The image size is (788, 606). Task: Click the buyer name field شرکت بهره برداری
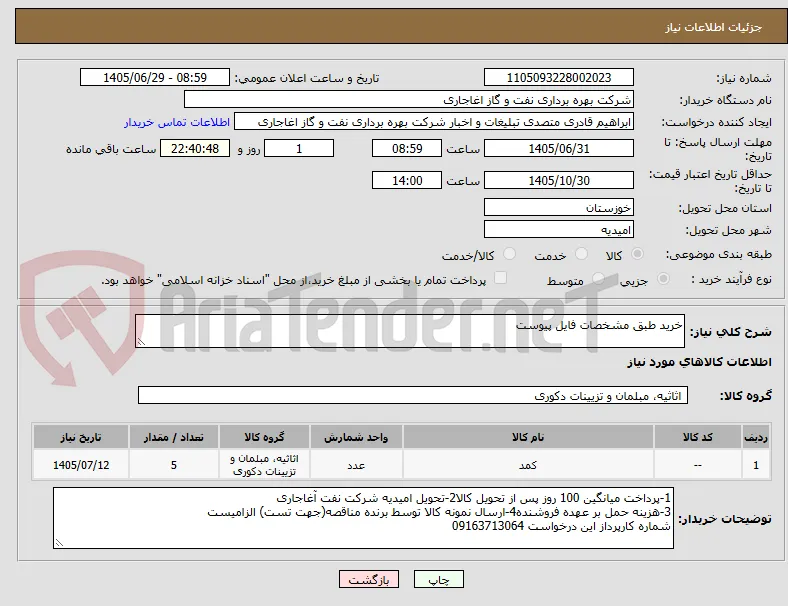click(x=409, y=99)
